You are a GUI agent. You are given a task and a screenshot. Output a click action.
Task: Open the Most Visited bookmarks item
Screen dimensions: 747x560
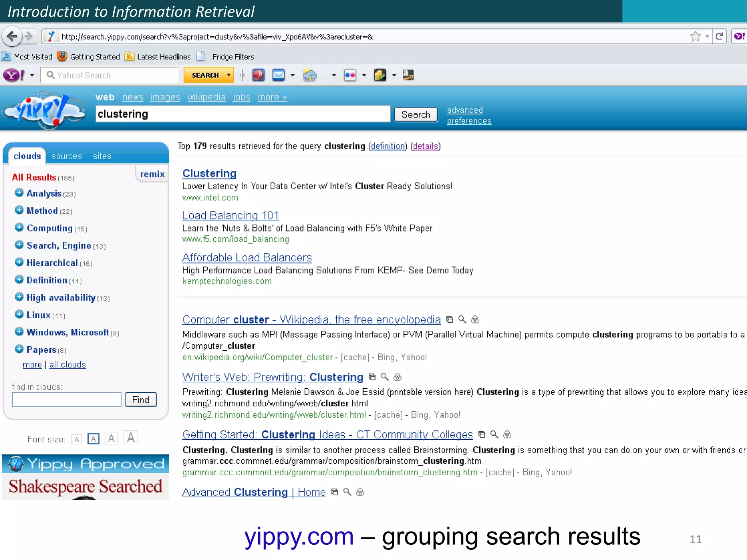click(x=27, y=57)
